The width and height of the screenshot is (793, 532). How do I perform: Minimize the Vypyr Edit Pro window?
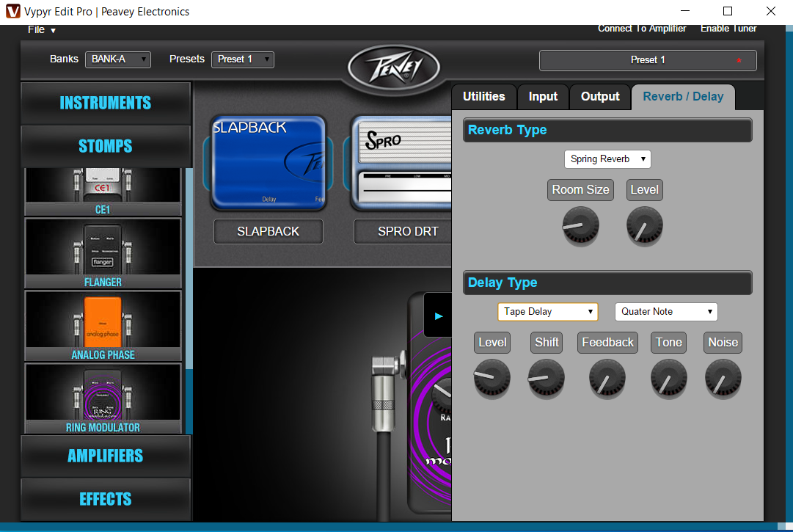[684, 11]
